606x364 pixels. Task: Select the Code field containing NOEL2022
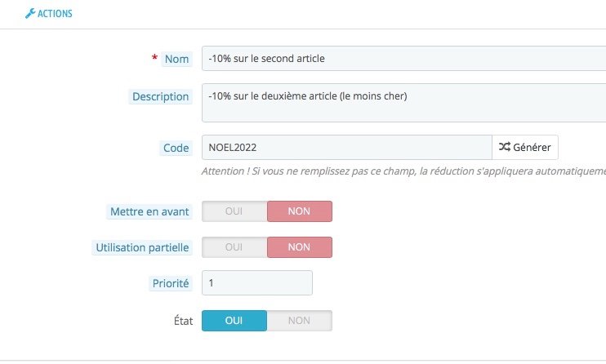click(x=346, y=147)
